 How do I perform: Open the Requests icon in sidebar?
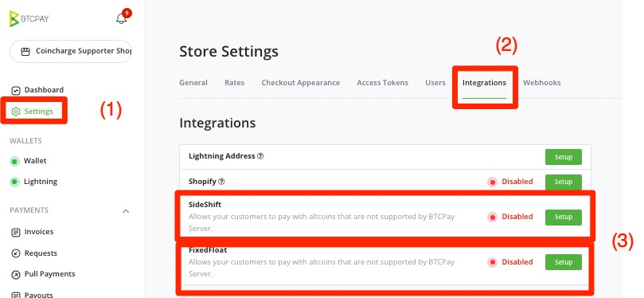(x=16, y=253)
